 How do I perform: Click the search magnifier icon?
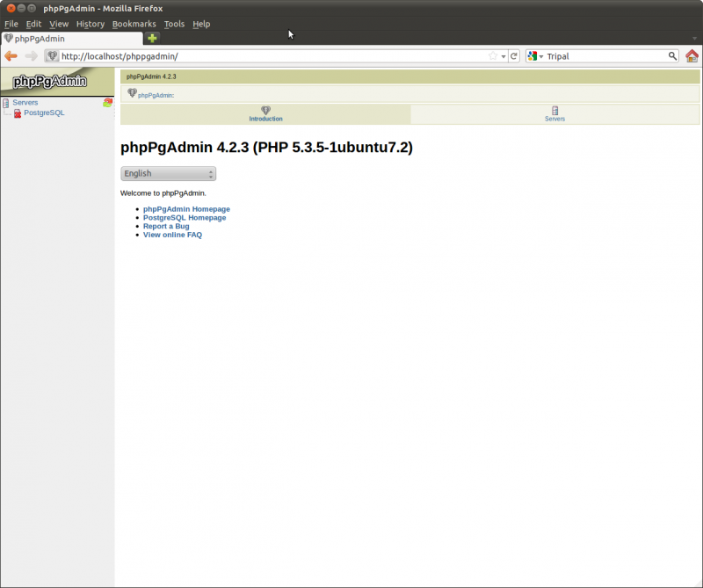pyautogui.click(x=672, y=56)
